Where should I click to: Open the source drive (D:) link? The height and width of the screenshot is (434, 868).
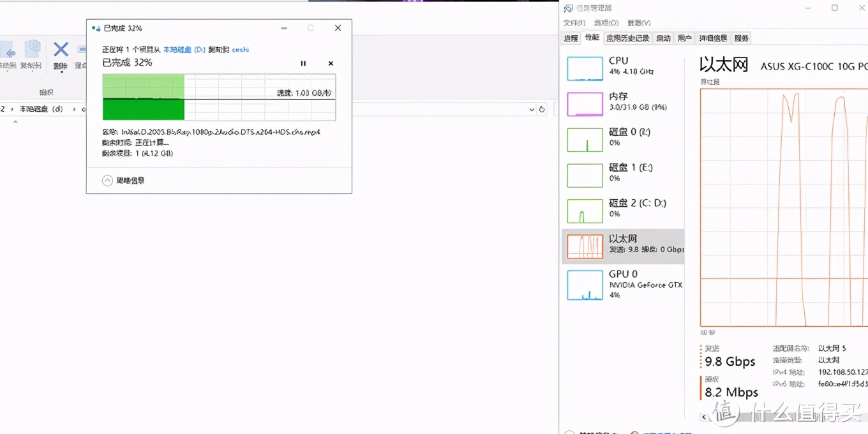184,49
